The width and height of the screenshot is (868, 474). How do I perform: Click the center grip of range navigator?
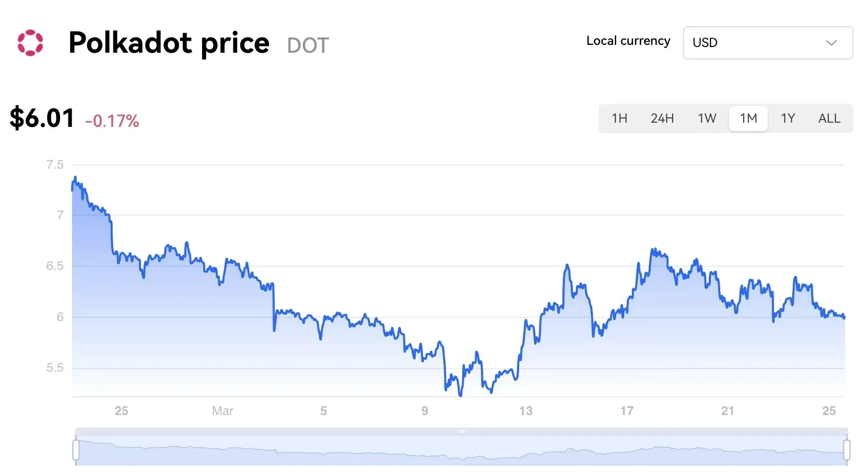pyautogui.click(x=461, y=431)
